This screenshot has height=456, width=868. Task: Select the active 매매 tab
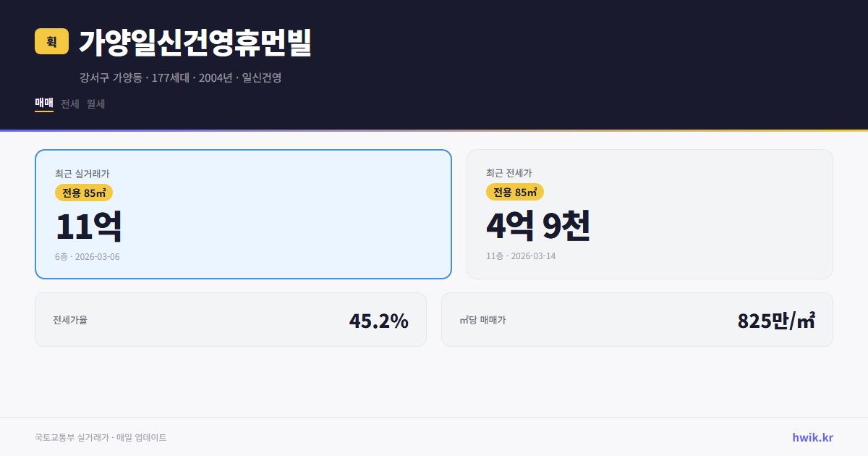43,104
